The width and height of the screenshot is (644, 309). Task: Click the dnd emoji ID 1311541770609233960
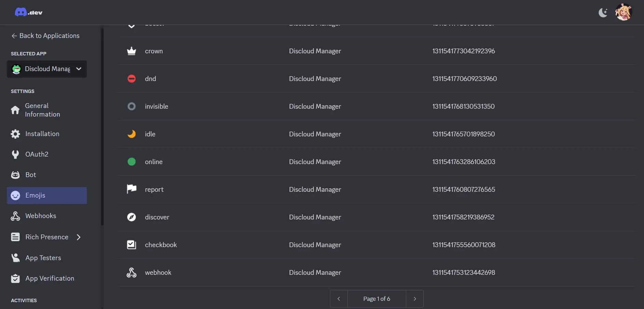point(465,79)
